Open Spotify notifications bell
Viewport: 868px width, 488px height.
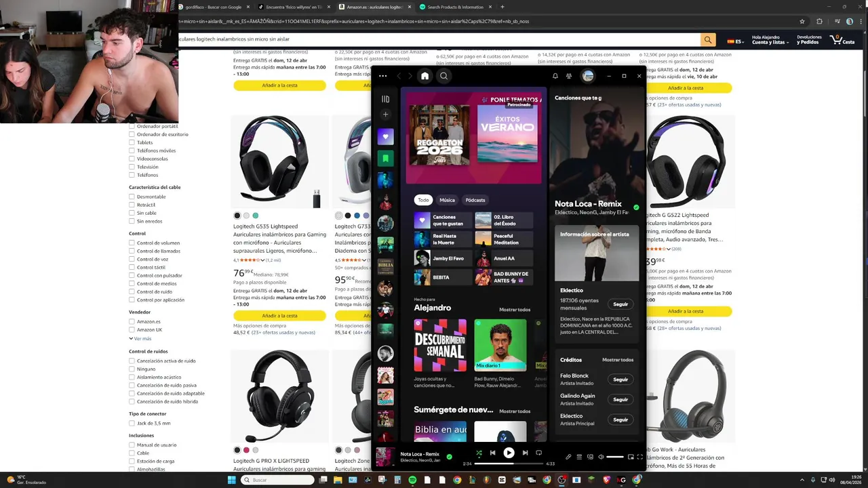(555, 76)
